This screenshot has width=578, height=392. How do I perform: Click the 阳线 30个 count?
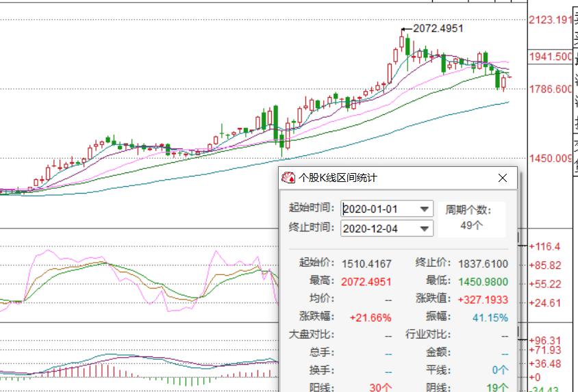pos(380,388)
